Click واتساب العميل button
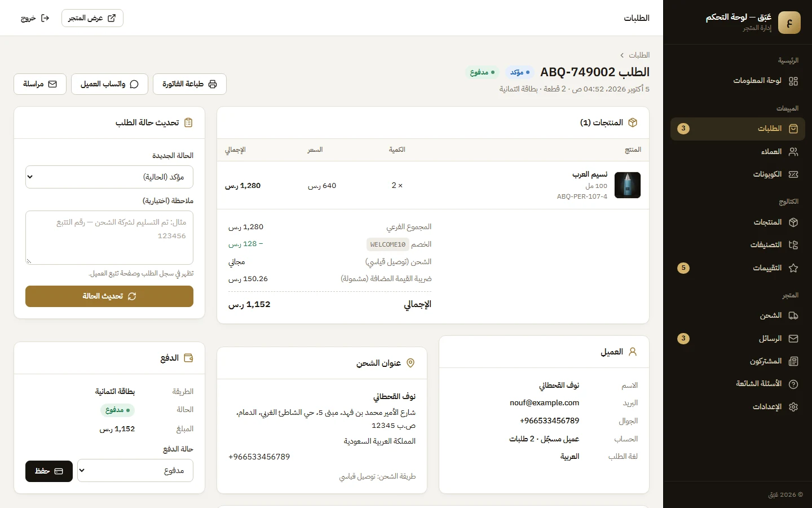Viewport: 812px width, 508px height. point(109,84)
